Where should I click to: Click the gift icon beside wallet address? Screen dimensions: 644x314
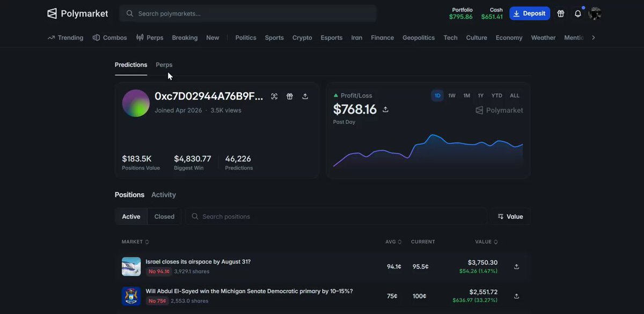(x=290, y=96)
